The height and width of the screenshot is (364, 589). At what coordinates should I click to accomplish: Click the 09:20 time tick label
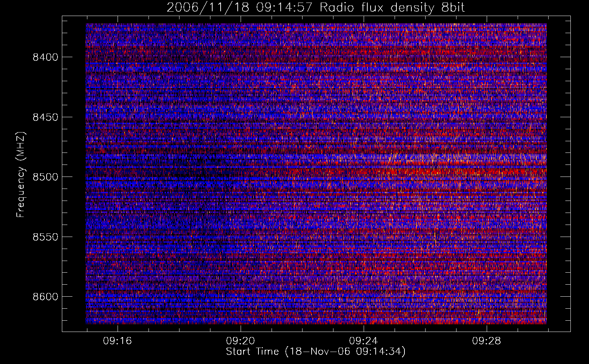tap(240, 341)
